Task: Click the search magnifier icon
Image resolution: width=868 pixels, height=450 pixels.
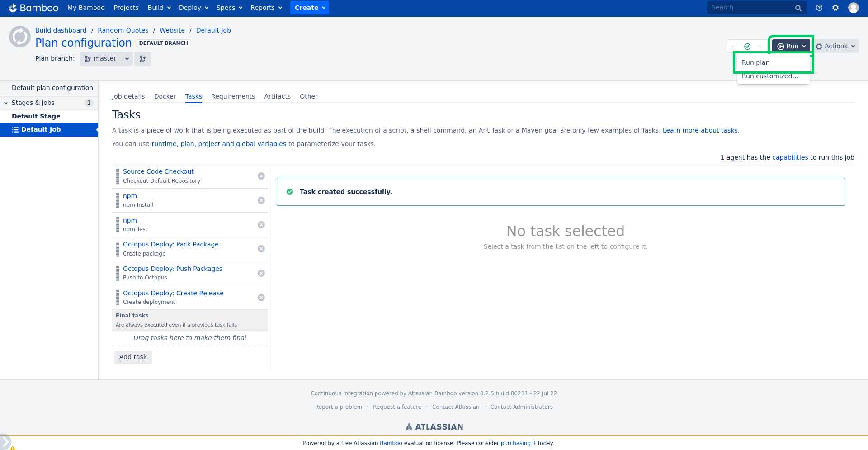Action: click(798, 8)
